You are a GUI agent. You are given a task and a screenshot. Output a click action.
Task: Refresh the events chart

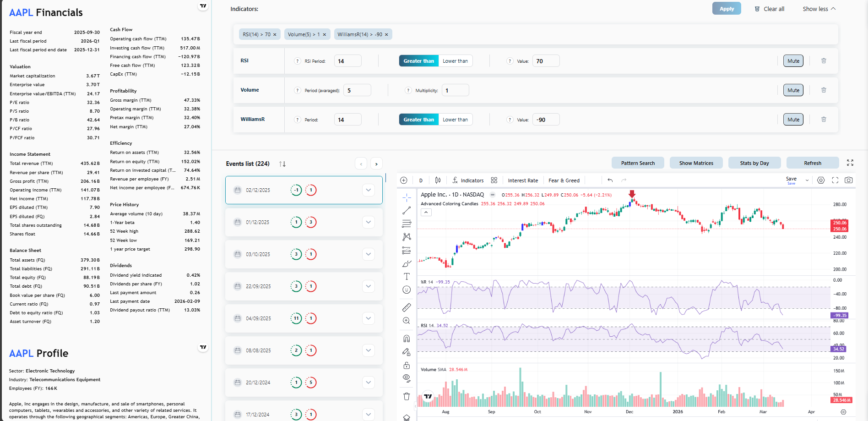813,163
